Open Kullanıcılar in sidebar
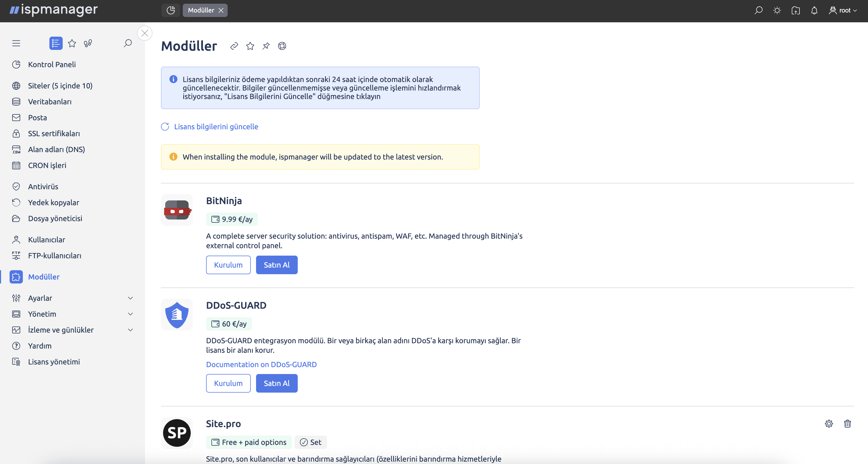 click(46, 239)
